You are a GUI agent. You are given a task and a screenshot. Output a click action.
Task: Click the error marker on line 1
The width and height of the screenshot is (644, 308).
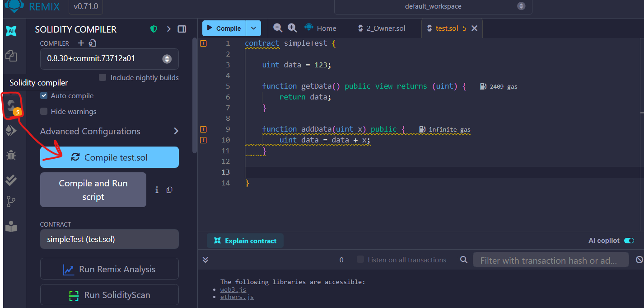click(203, 43)
